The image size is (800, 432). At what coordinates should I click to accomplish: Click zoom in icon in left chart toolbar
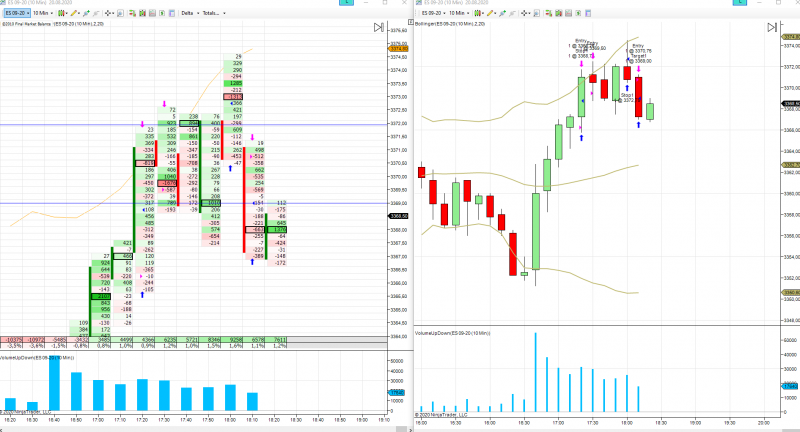click(x=86, y=13)
